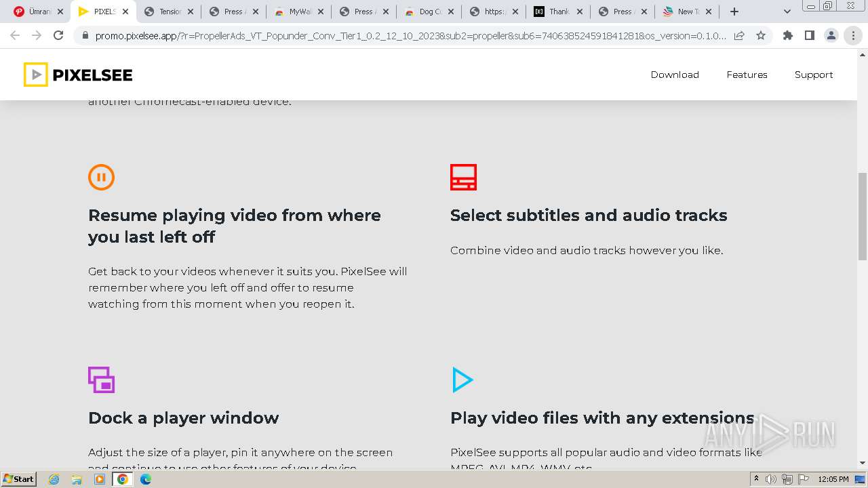Close the PIXELSEE tab
The height and width of the screenshot is (488, 868).
(x=125, y=12)
